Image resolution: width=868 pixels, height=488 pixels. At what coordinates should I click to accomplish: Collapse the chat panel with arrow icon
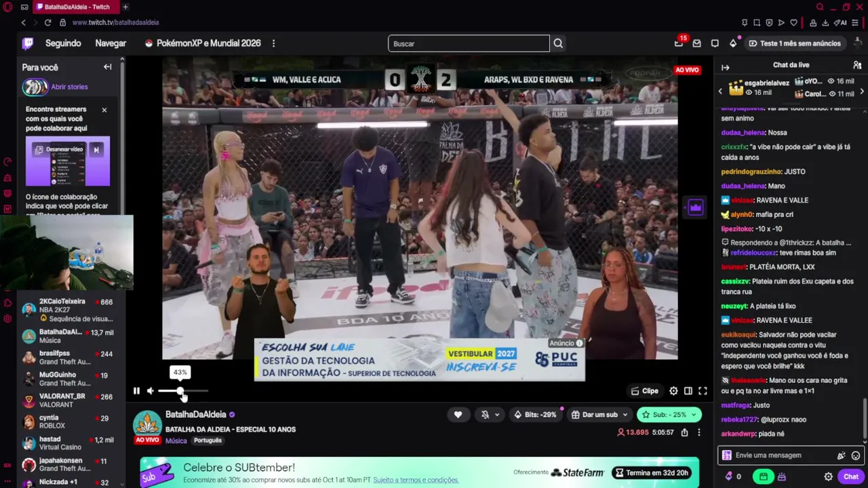tap(725, 67)
